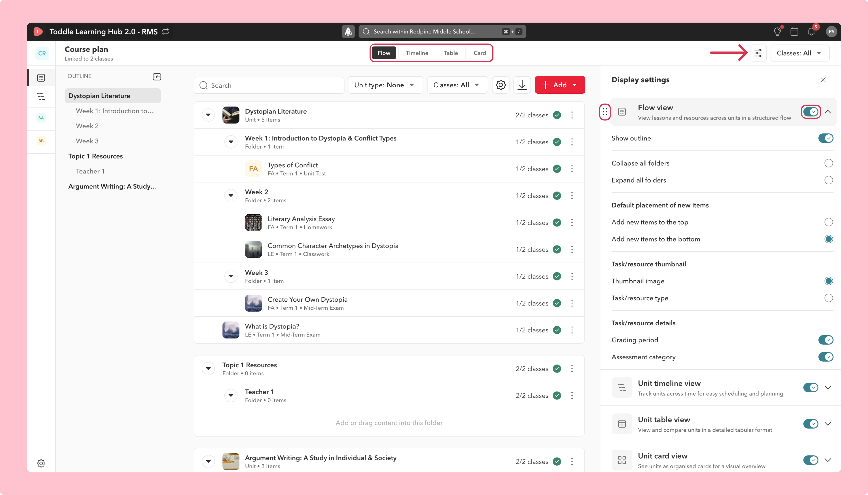Open the PS profile avatar
This screenshot has height=495, width=868.
[x=831, y=32]
